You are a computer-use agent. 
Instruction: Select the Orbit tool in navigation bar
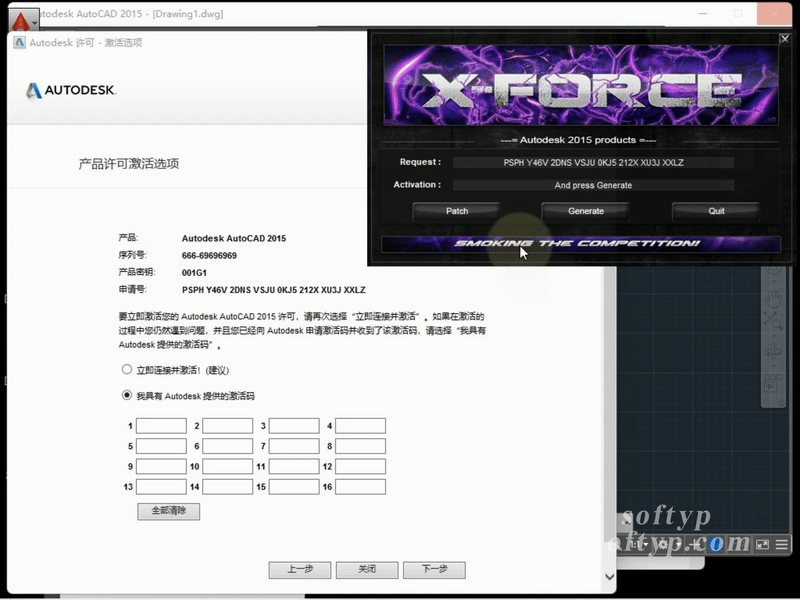[x=773, y=352]
